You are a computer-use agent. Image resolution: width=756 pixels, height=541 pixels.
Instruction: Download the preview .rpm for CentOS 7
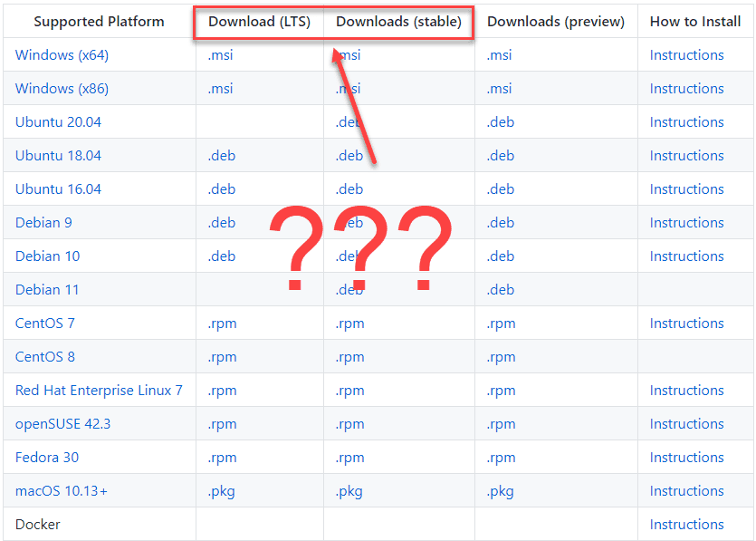click(x=501, y=324)
